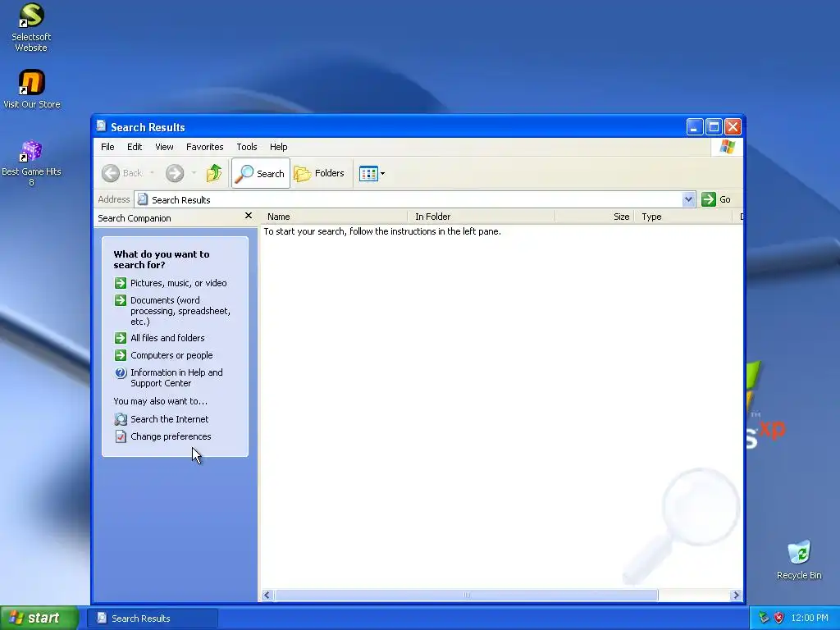Screen dimensions: 840x630
Task: Open the File menu
Action: (107, 147)
